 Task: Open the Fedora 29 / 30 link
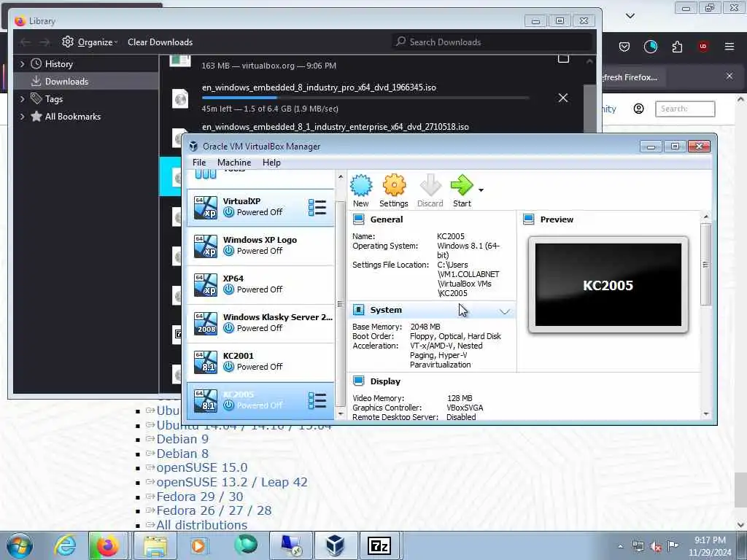(200, 497)
